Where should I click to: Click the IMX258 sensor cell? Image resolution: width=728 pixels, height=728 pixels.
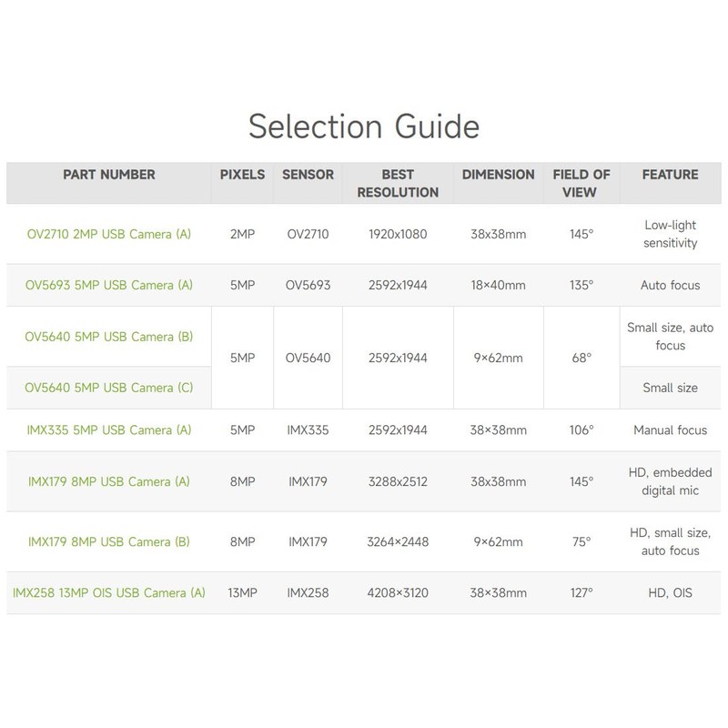(308, 593)
